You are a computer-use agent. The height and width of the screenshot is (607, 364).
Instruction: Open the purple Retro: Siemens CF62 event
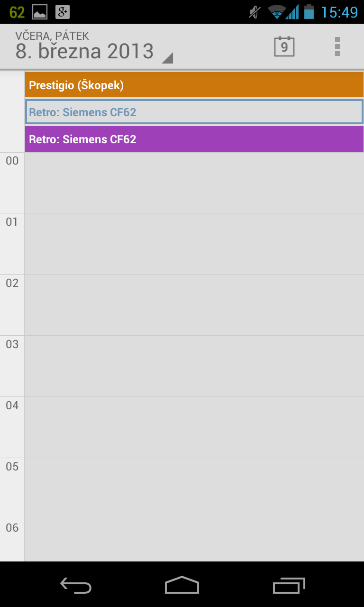pos(194,139)
